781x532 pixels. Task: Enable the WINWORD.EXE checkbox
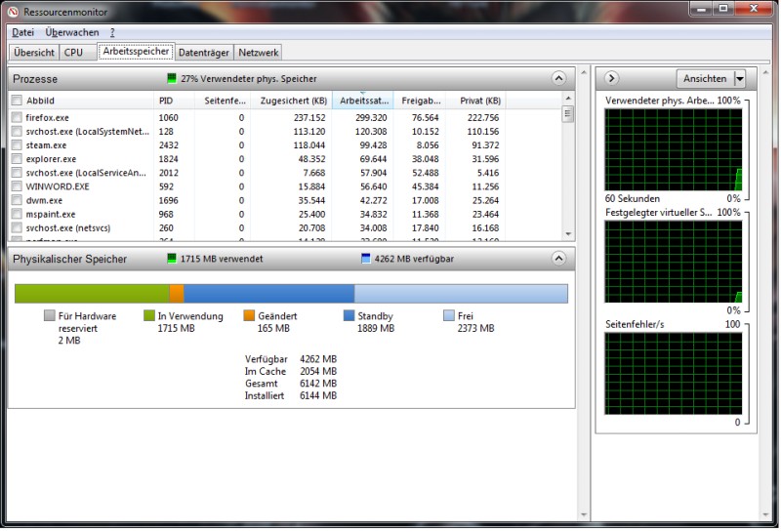click(17, 185)
